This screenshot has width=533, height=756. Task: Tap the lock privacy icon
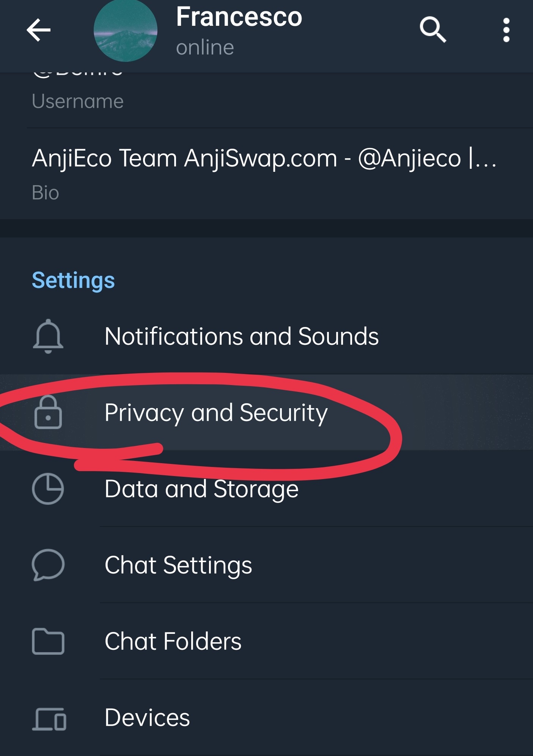tap(48, 413)
